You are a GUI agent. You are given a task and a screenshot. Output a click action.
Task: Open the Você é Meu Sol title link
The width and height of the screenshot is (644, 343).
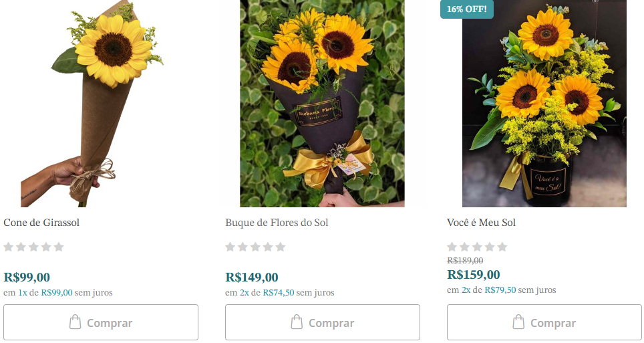pyautogui.click(x=481, y=223)
